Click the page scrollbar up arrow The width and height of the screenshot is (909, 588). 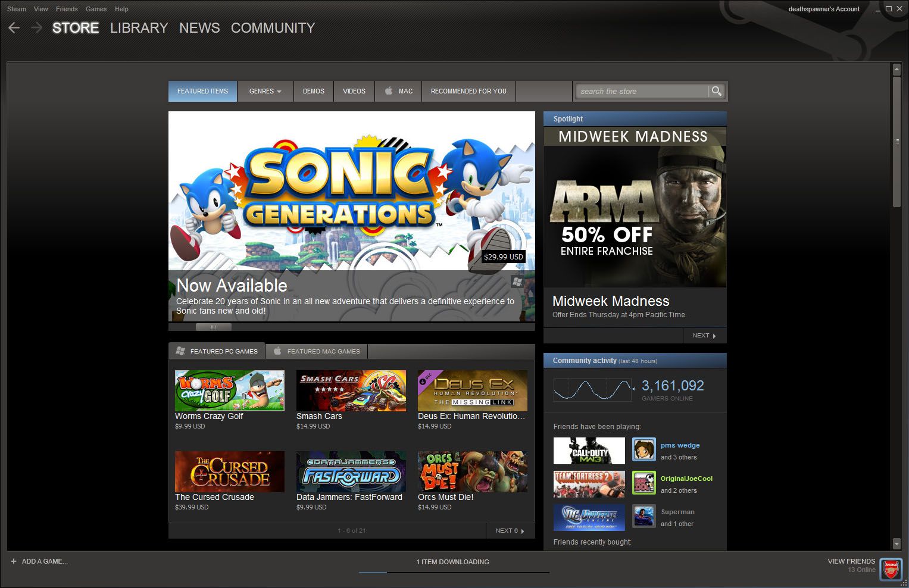coord(896,70)
